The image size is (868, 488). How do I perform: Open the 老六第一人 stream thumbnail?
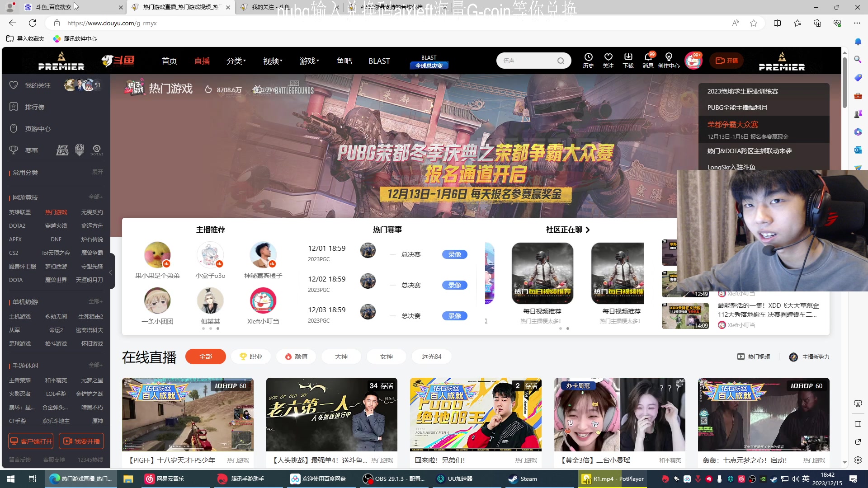[332, 414]
